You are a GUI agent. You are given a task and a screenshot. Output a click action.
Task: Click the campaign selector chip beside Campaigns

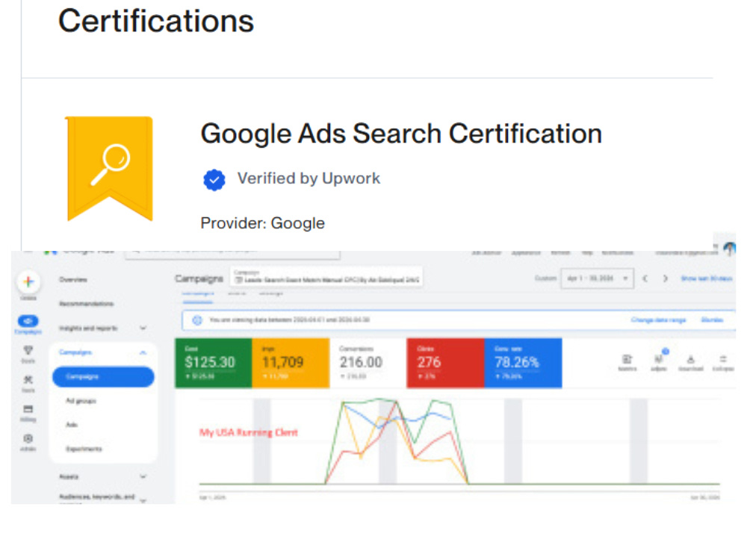pyautogui.click(x=327, y=277)
